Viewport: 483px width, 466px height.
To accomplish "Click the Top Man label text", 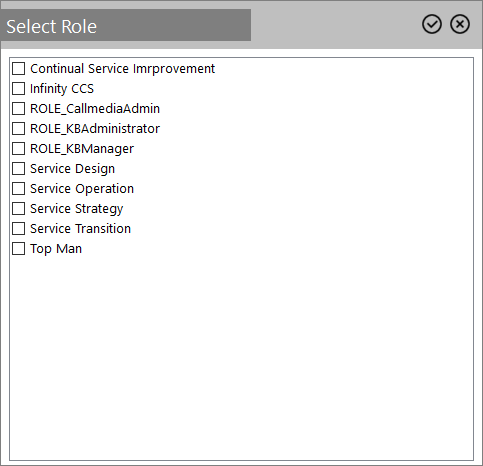I will coord(56,249).
